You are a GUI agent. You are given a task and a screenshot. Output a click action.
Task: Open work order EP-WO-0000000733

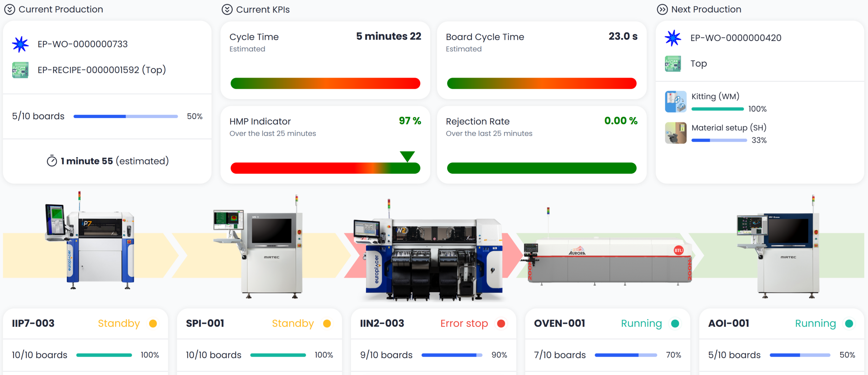pos(82,44)
